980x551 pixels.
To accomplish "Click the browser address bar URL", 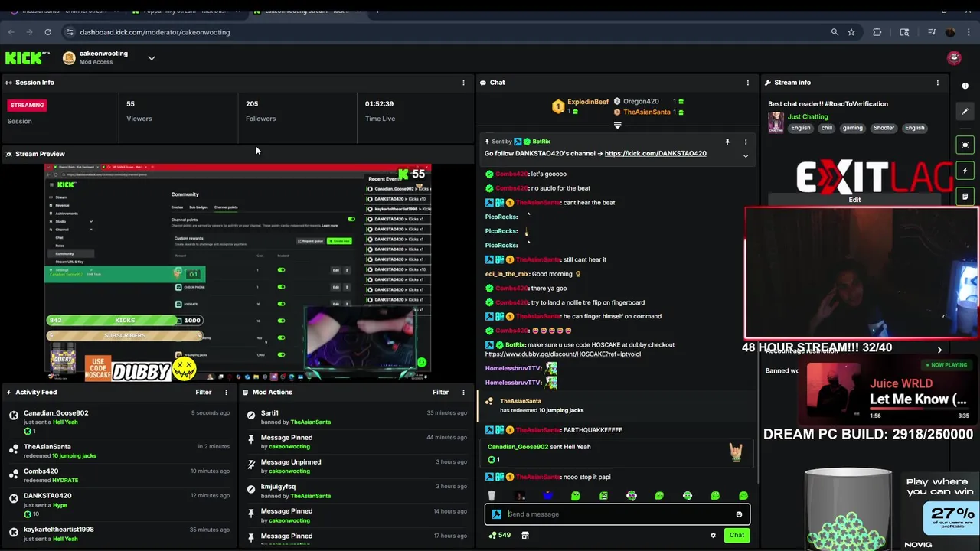I will click(x=155, y=33).
